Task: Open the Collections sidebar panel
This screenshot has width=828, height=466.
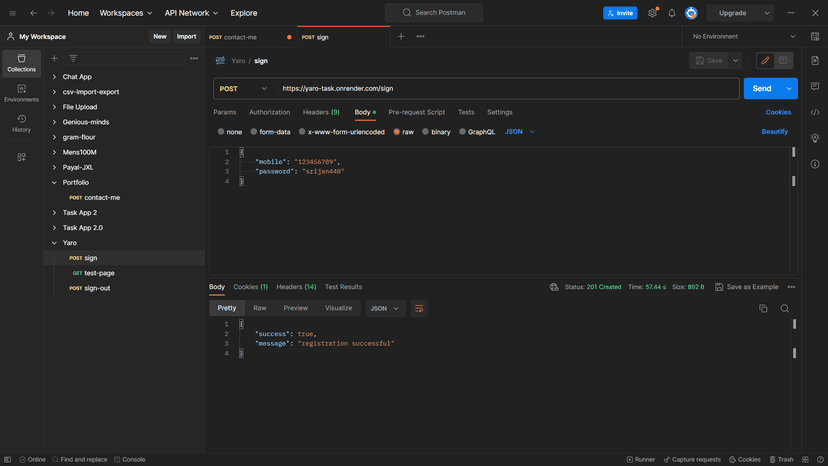Action: click(22, 63)
